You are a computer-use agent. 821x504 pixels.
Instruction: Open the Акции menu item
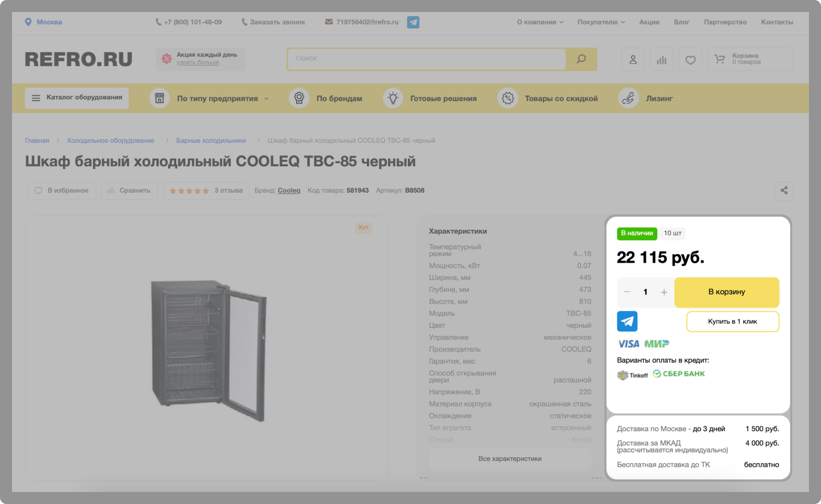pyautogui.click(x=649, y=22)
